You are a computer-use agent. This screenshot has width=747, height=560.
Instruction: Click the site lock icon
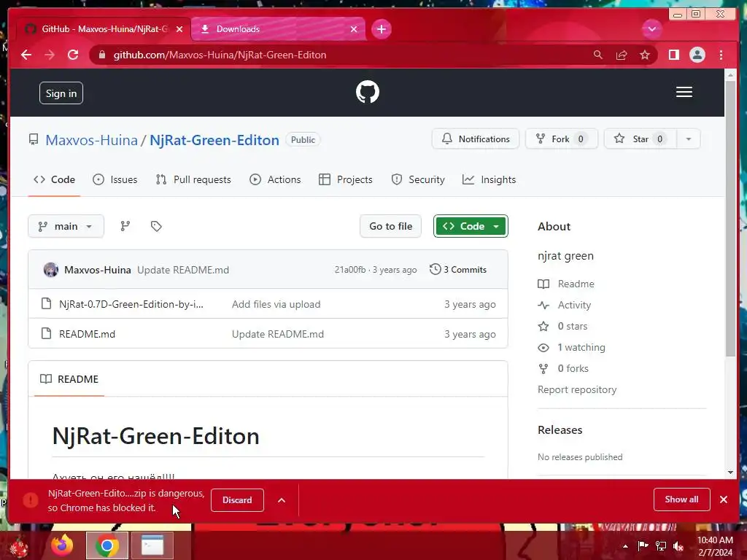101,55
